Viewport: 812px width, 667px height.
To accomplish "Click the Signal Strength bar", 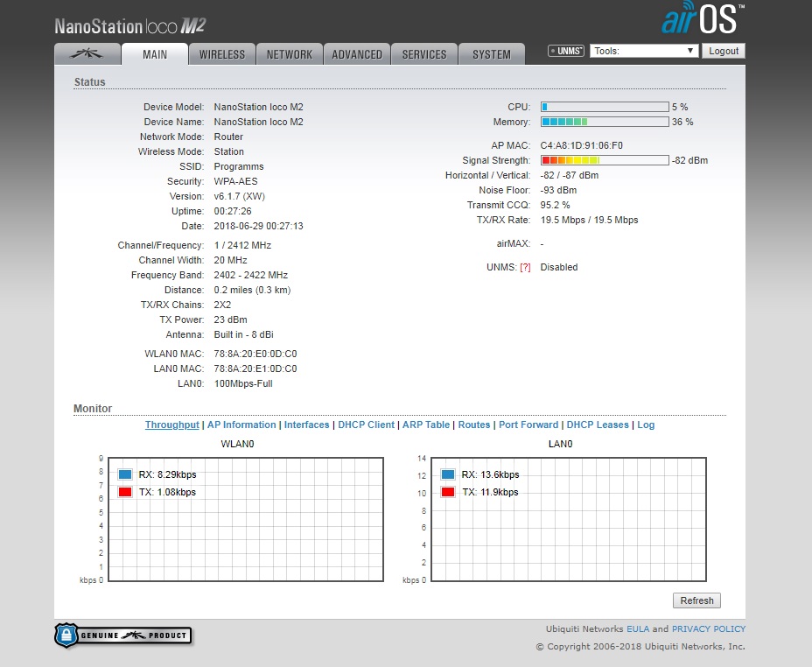I will (x=605, y=160).
